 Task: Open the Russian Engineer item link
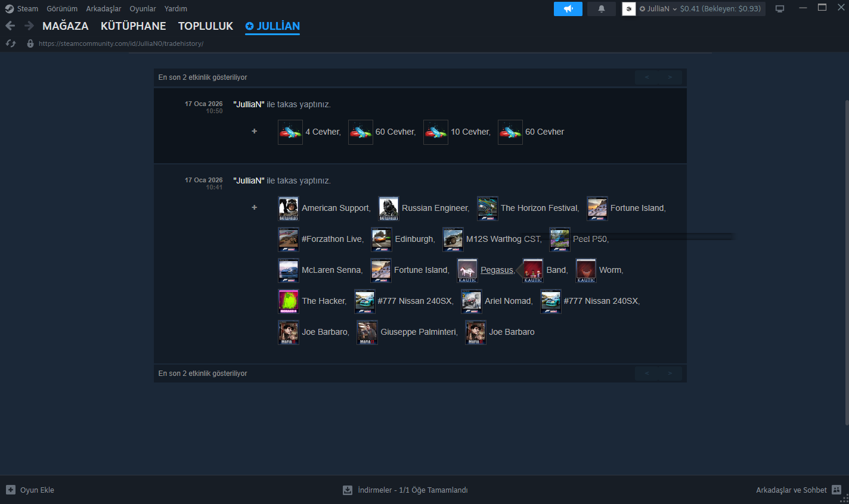tap(435, 208)
